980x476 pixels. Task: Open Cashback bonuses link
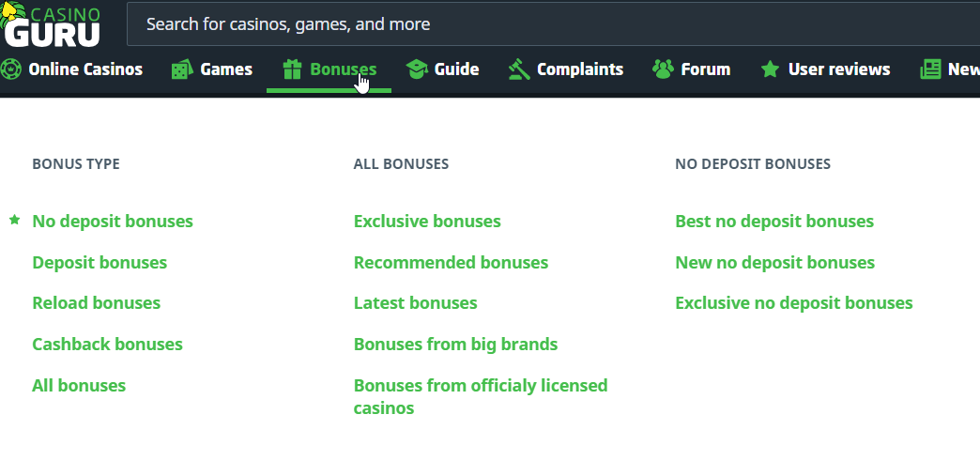(107, 345)
